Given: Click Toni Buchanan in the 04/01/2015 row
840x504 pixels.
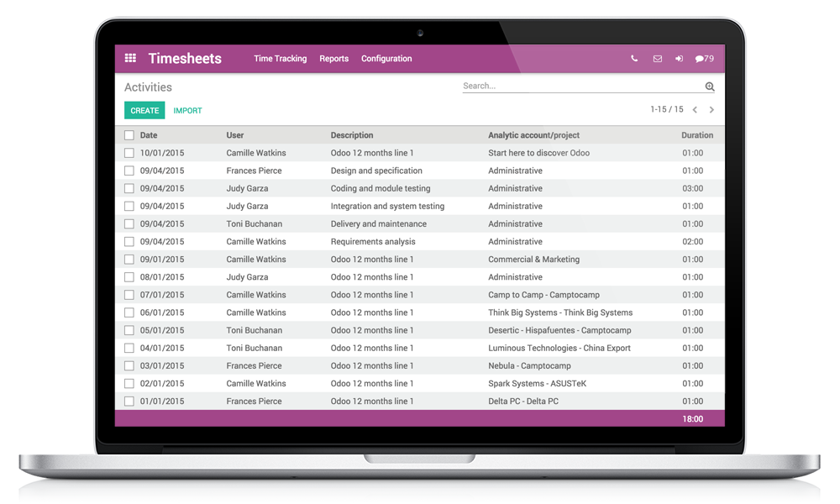Looking at the screenshot, I should [254, 348].
